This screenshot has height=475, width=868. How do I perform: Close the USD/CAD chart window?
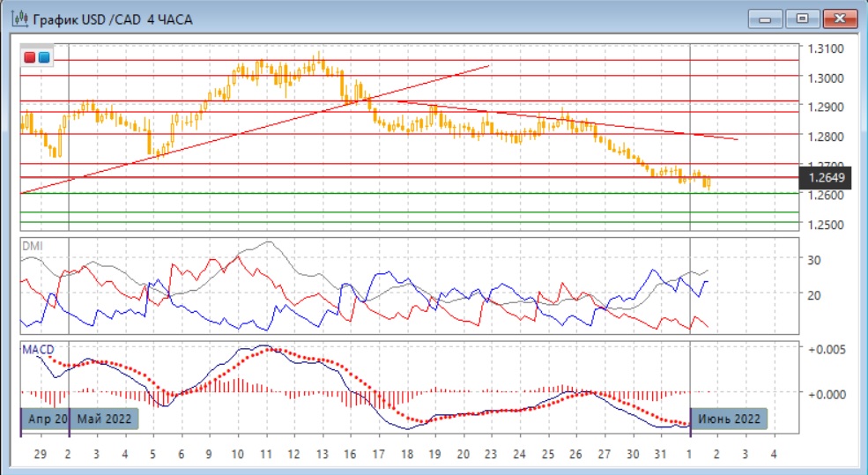tap(838, 19)
